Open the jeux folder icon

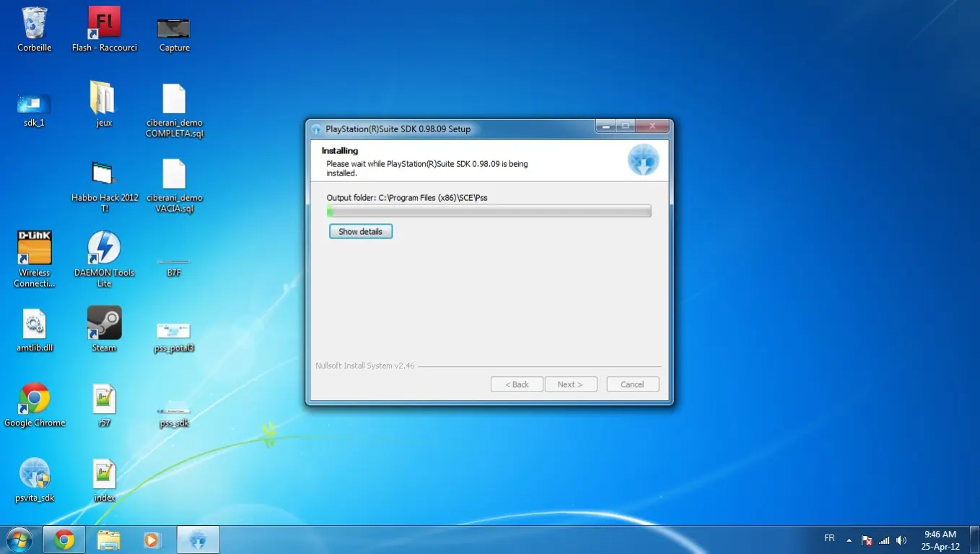click(x=103, y=103)
